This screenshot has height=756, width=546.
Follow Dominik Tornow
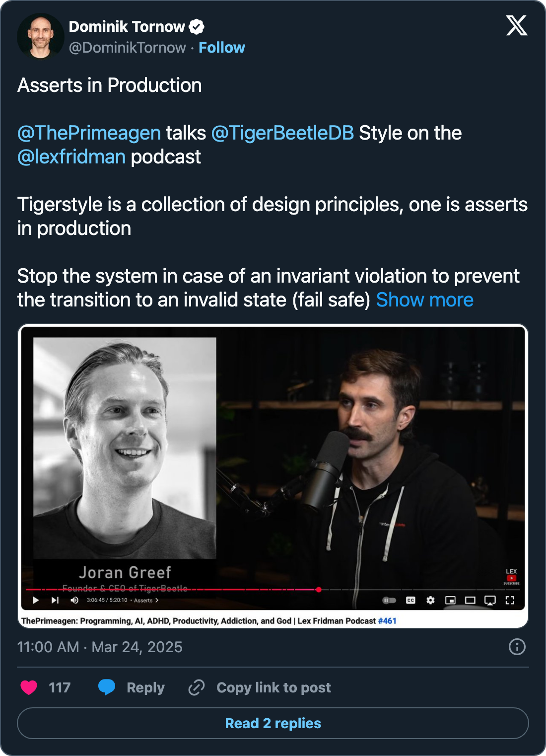click(x=221, y=48)
